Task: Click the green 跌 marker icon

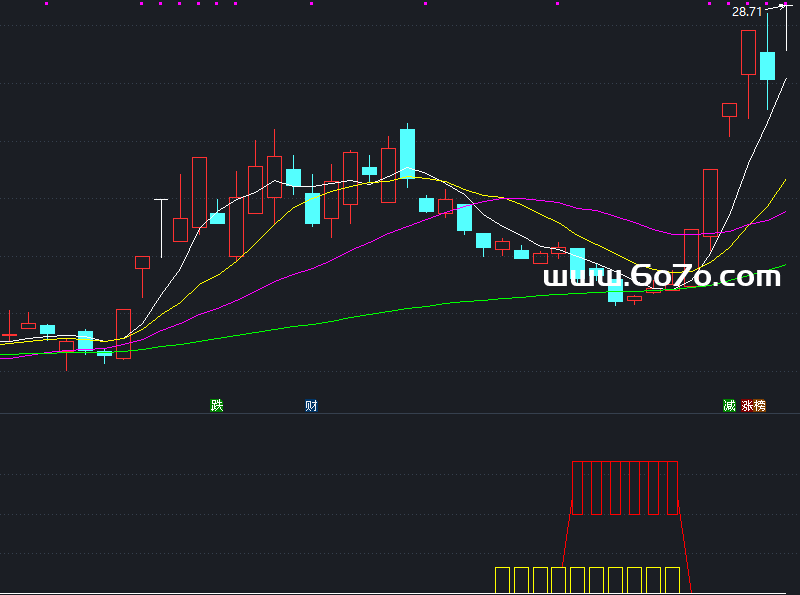Action: [x=216, y=405]
